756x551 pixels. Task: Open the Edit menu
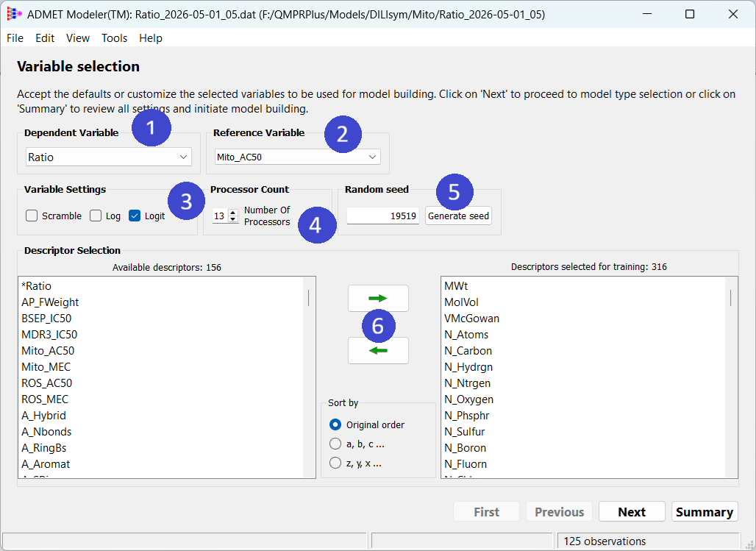(45, 38)
